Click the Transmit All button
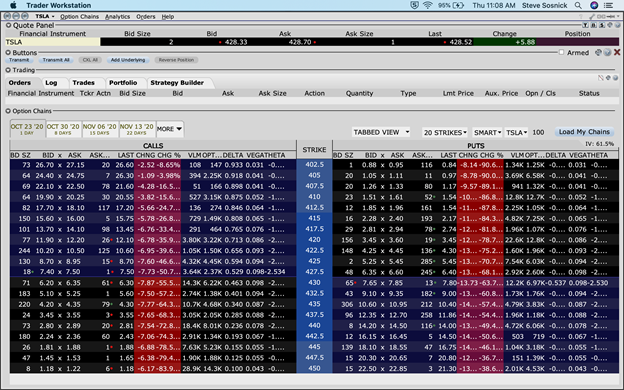The height and width of the screenshot is (390, 624). (56, 60)
